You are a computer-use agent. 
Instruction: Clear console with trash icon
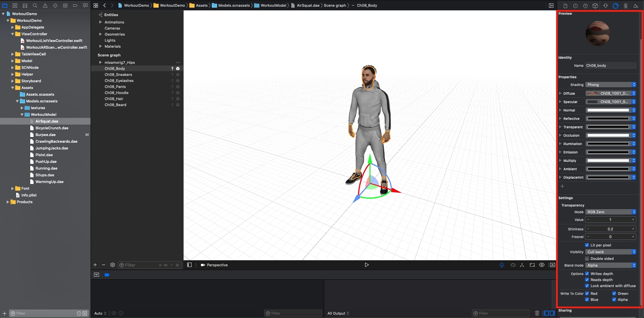click(x=537, y=313)
